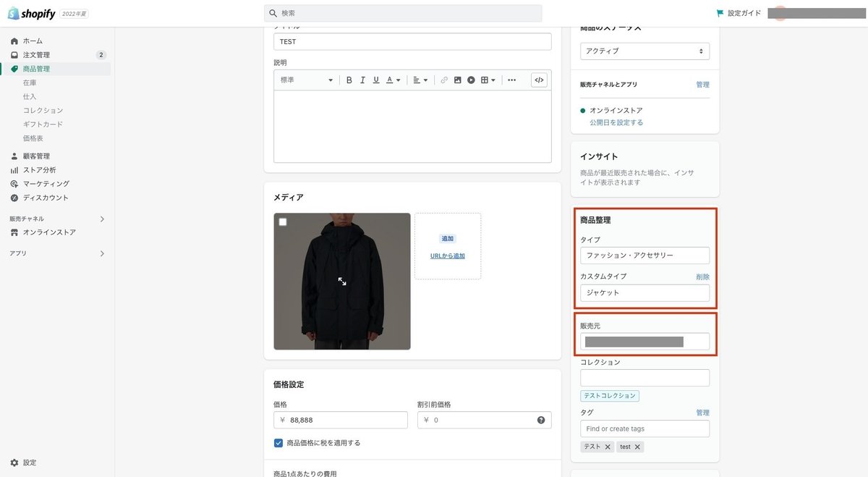Screen dimensions: 868x477
Task: Edit カスタムタイプ field ジャケット
Action: tap(644, 293)
